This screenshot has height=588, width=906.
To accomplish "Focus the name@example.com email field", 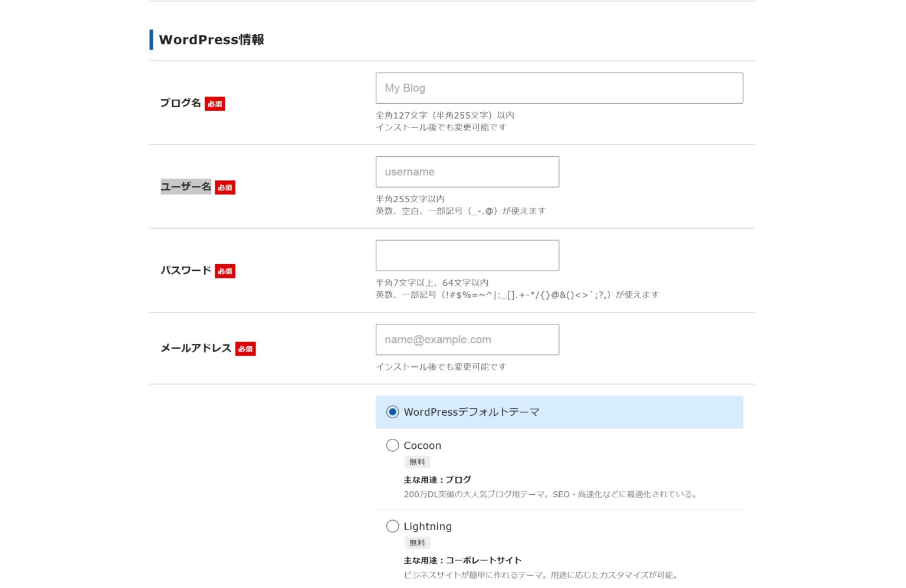I will (x=467, y=340).
